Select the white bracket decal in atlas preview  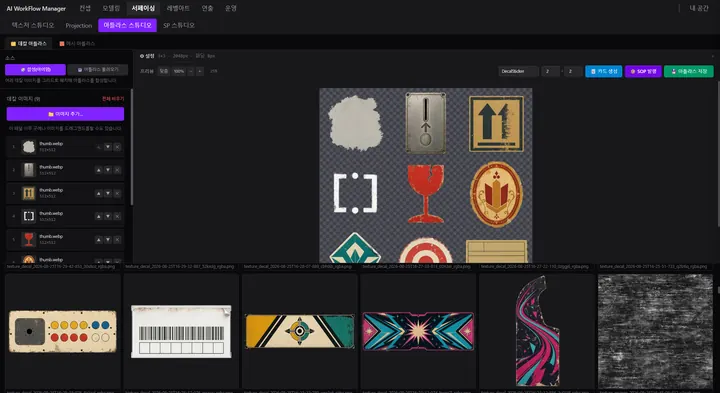[x=355, y=193]
